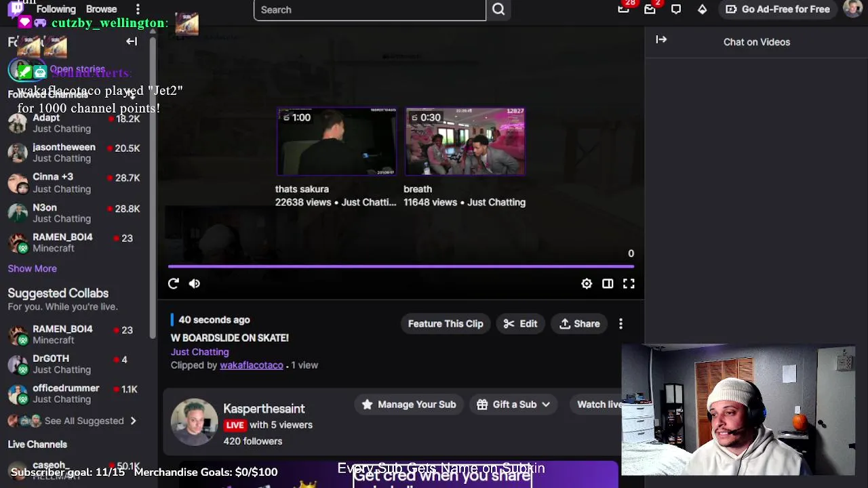Enter fullscreen mode
This screenshot has height=488, width=868.
[629, 284]
